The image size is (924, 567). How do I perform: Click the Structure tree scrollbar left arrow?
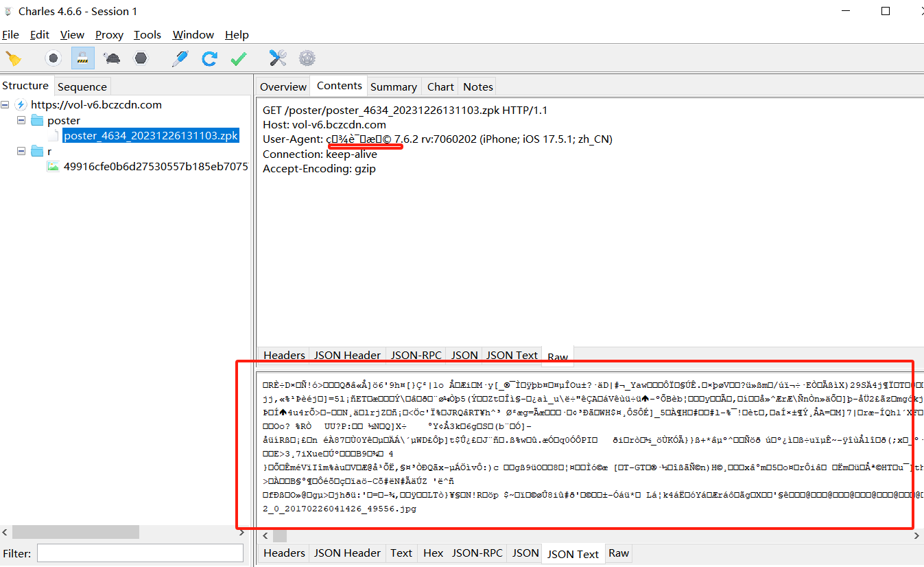click(x=5, y=532)
